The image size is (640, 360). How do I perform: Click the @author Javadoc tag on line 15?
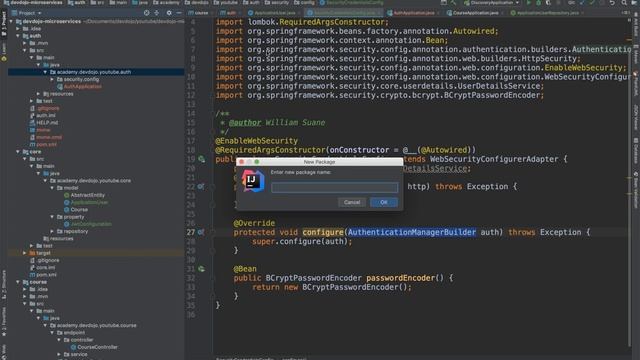pos(245,122)
